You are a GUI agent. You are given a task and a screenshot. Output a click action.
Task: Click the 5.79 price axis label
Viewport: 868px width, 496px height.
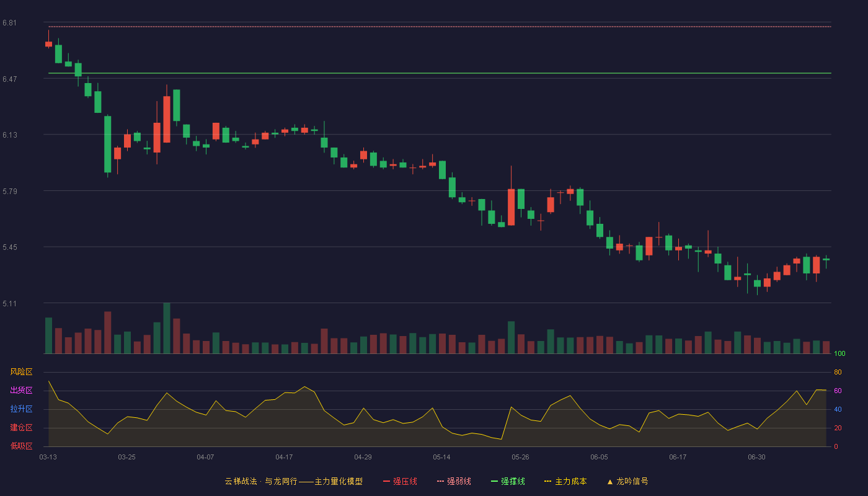coord(9,191)
